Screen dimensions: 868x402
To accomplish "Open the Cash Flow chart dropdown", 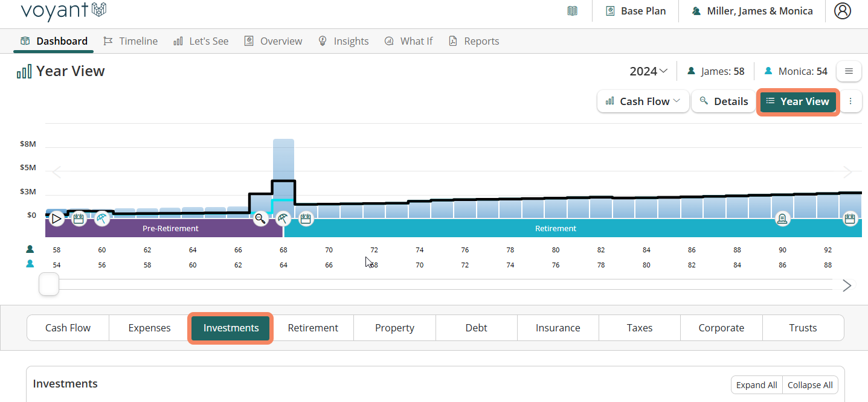I will pos(643,101).
